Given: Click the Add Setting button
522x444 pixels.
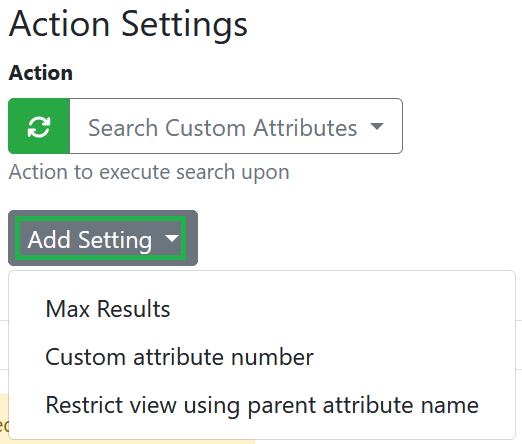Looking at the screenshot, I should pos(103,238).
